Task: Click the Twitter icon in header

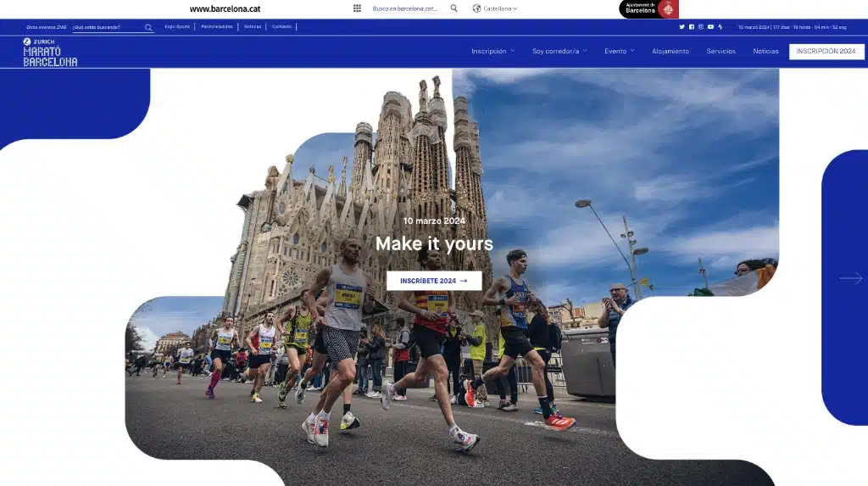Action: 682,27
